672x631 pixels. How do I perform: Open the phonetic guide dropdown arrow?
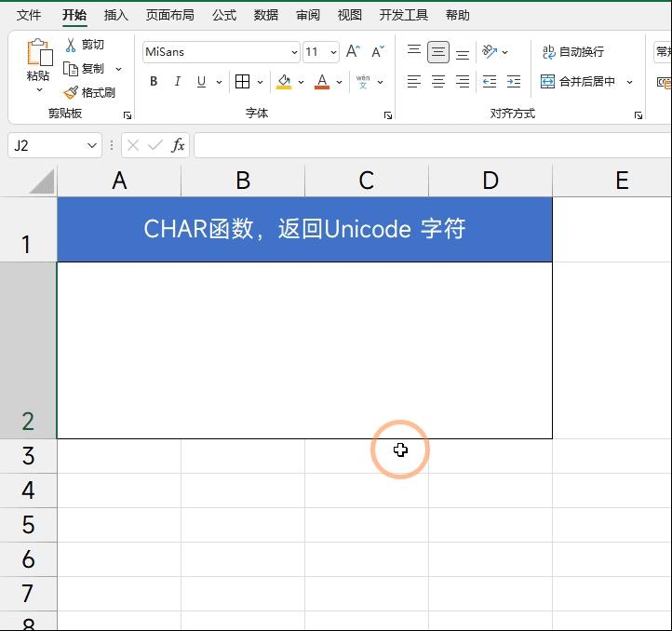tap(380, 82)
